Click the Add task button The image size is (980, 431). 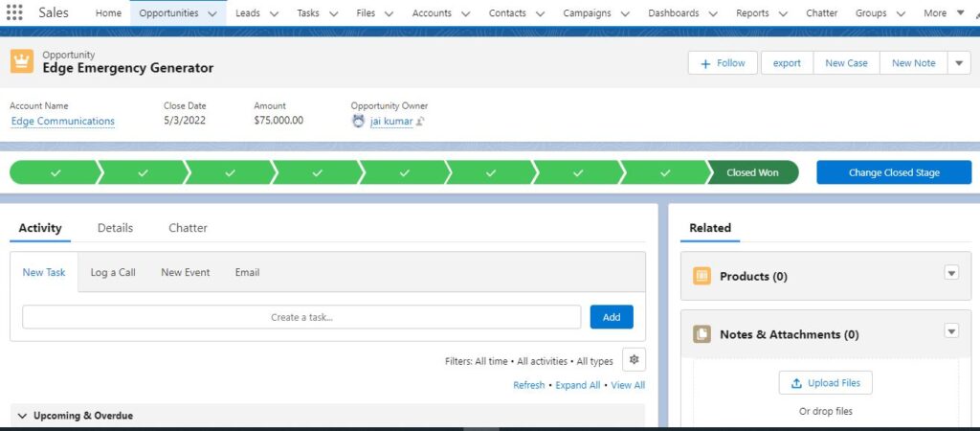[612, 317]
